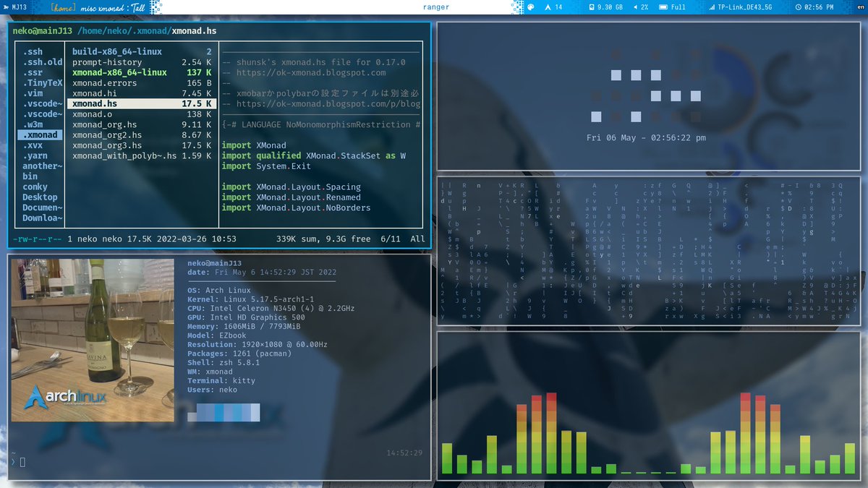Click 'CPU: Intel Celeron N3450' line in neofetch
Image resolution: width=868 pixels, height=488 pixels.
(x=271, y=309)
